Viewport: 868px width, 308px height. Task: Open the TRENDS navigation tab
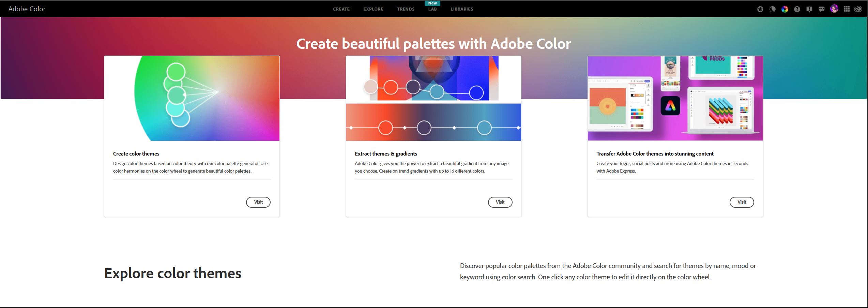click(406, 9)
